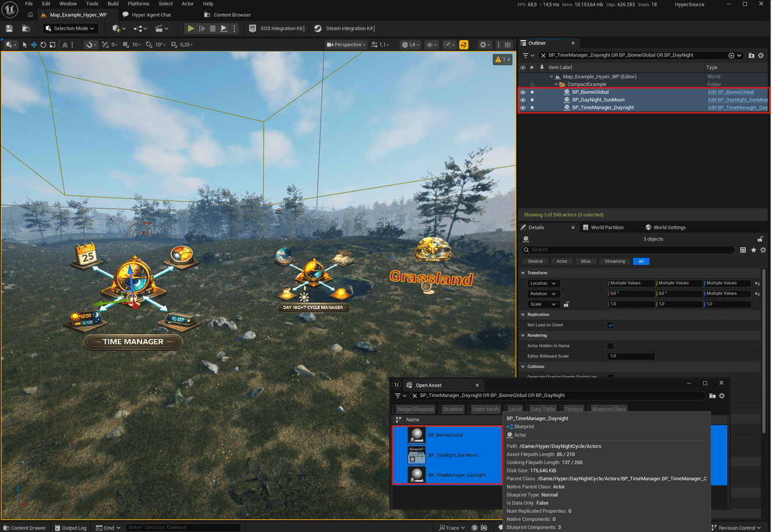Switch to the Hyper Agent Chat tab
This screenshot has height=532, width=772.
click(x=146, y=15)
